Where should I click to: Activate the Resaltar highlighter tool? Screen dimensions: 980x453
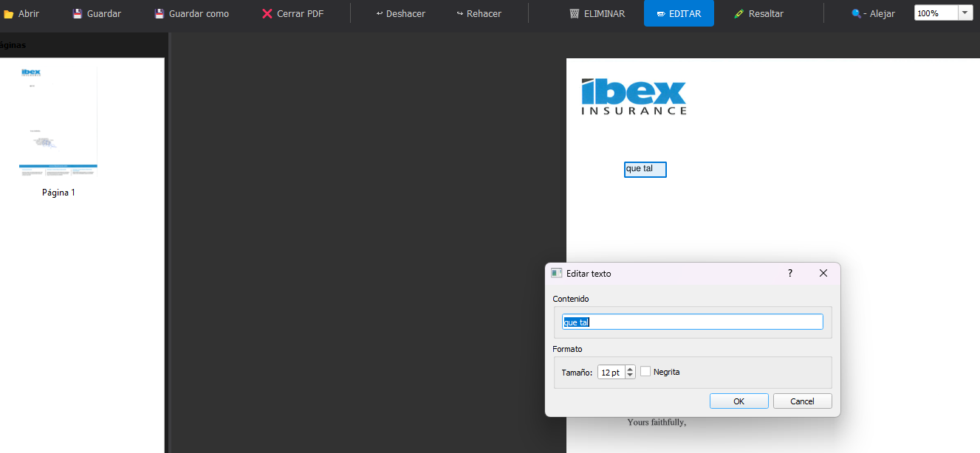739,14
